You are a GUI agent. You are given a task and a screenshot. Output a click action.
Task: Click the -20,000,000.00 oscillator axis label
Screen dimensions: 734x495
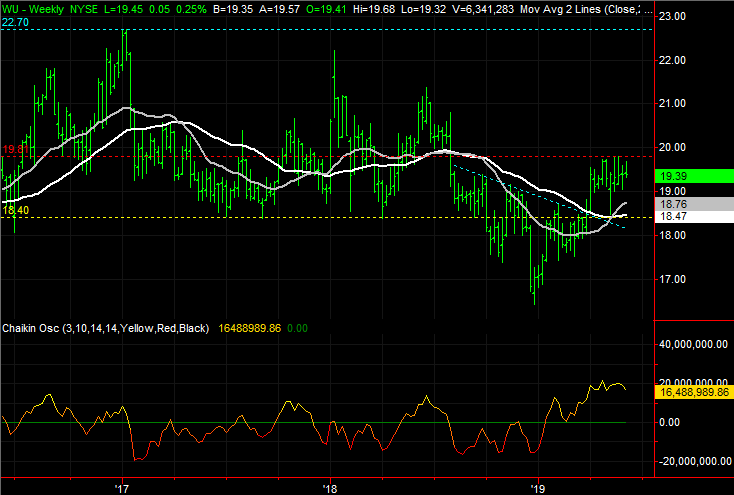pos(694,461)
